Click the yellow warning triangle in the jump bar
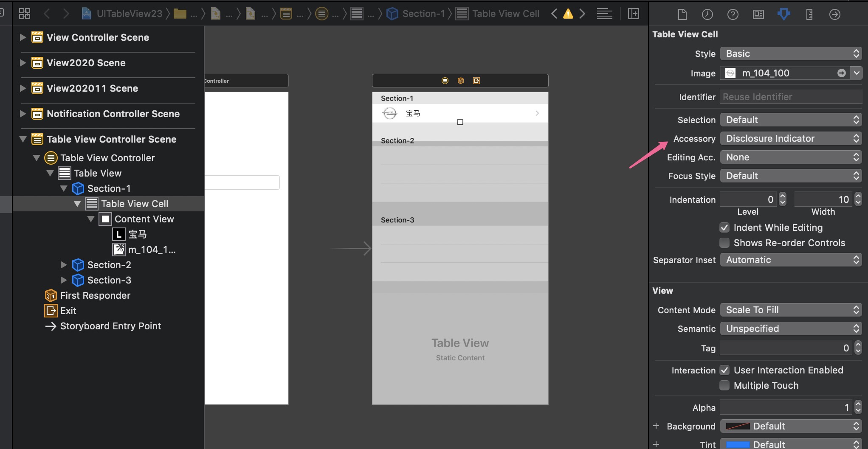Screen dimensions: 868x449 (x=568, y=13)
